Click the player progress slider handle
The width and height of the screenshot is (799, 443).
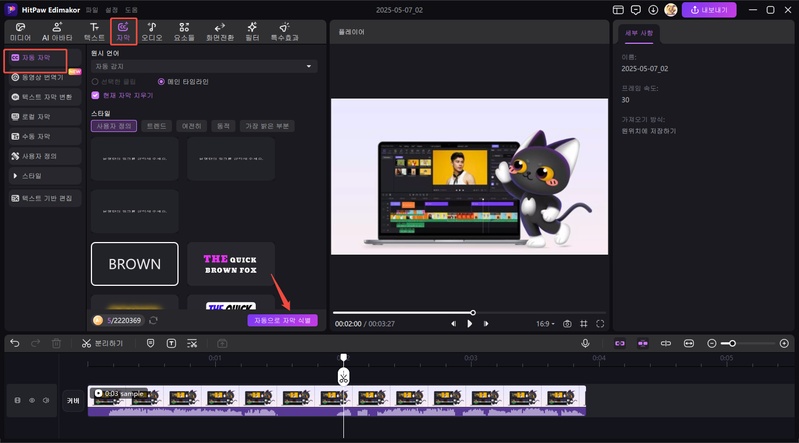(x=473, y=312)
